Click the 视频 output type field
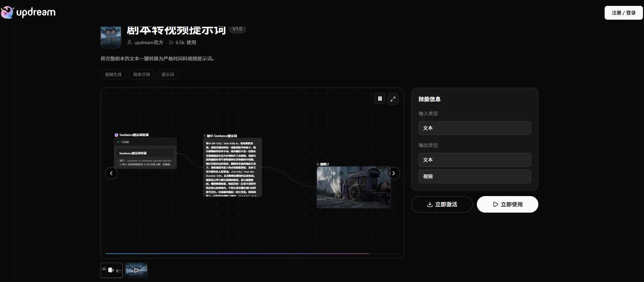 point(474,176)
